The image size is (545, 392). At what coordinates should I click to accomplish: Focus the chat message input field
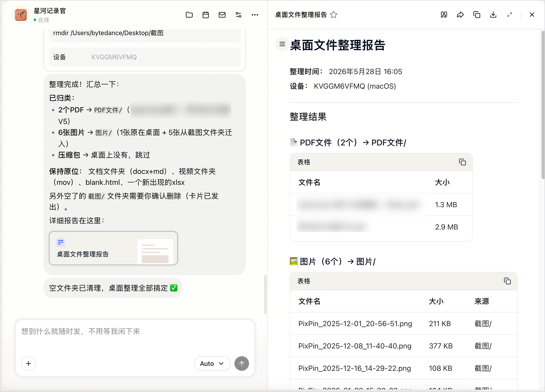135,336
